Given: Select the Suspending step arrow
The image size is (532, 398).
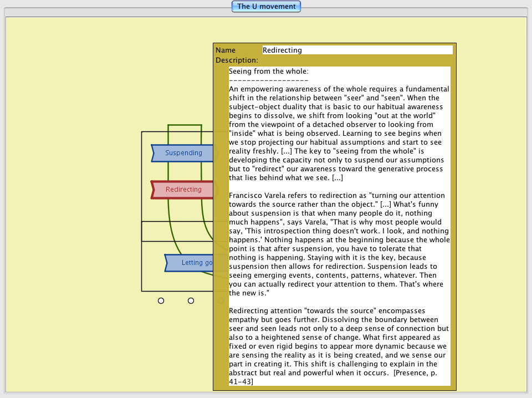Looking at the screenshot, I should [x=183, y=153].
